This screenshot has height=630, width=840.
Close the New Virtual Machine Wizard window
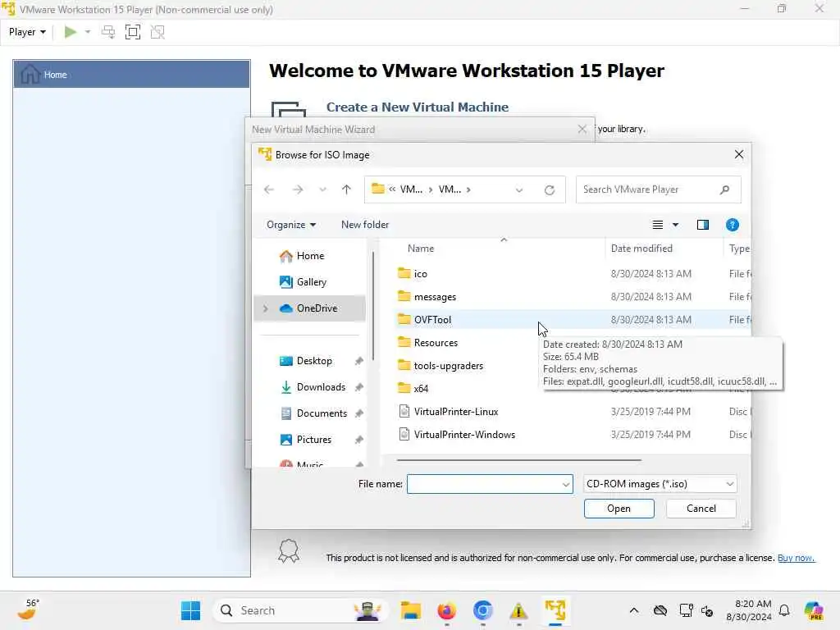pos(582,129)
